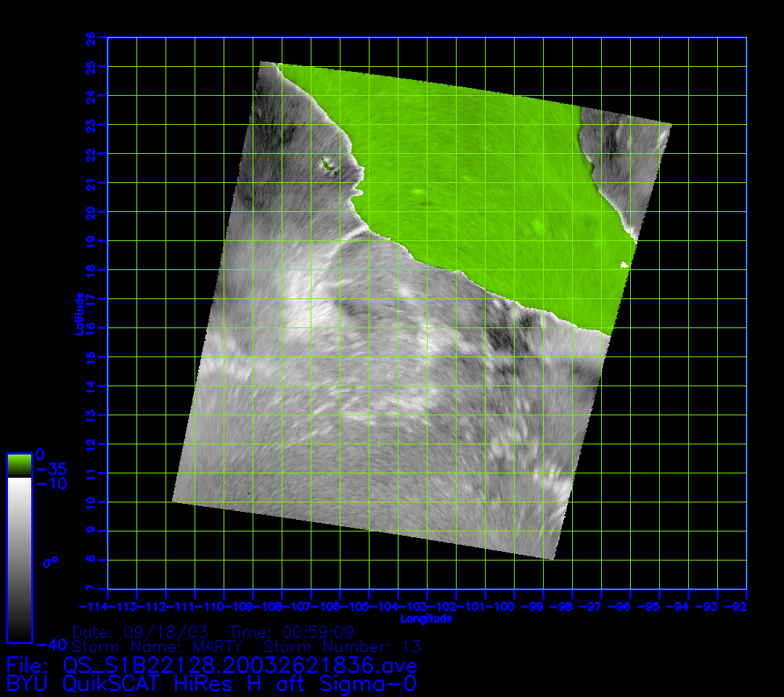Click the latitude 26 tick label
The image size is (784, 697).
click(x=91, y=37)
